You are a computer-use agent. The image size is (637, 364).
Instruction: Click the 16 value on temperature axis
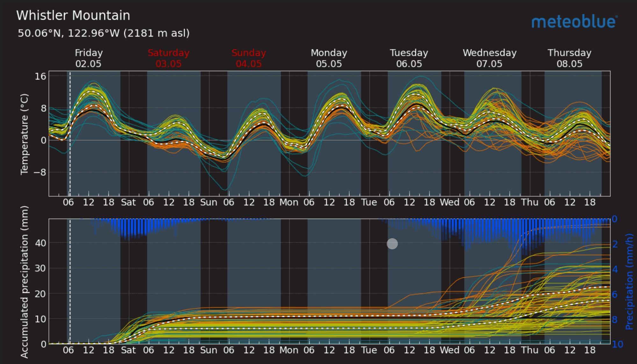click(40, 76)
